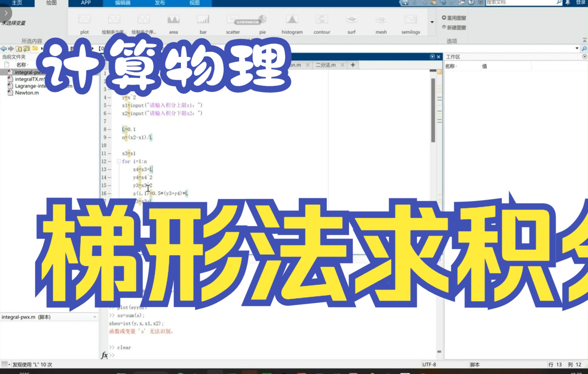
Task: Click UTF-8 encoding in status bar
Action: pos(429,364)
